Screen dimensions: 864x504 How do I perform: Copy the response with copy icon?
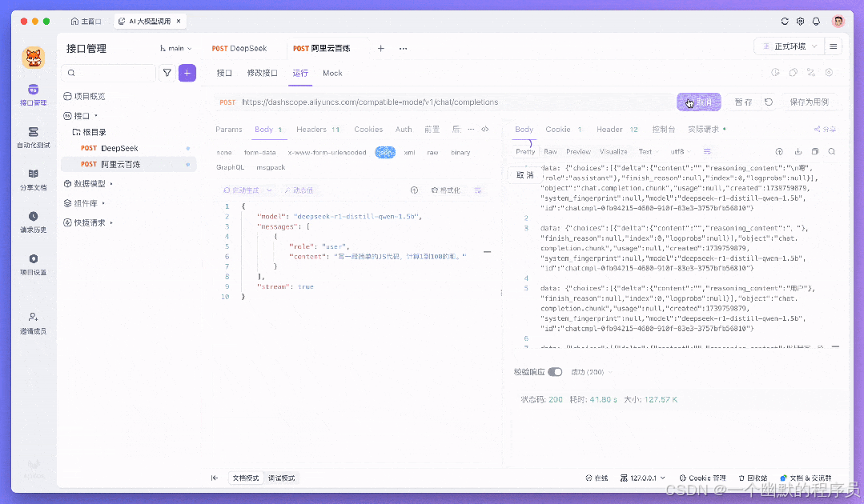click(x=815, y=151)
